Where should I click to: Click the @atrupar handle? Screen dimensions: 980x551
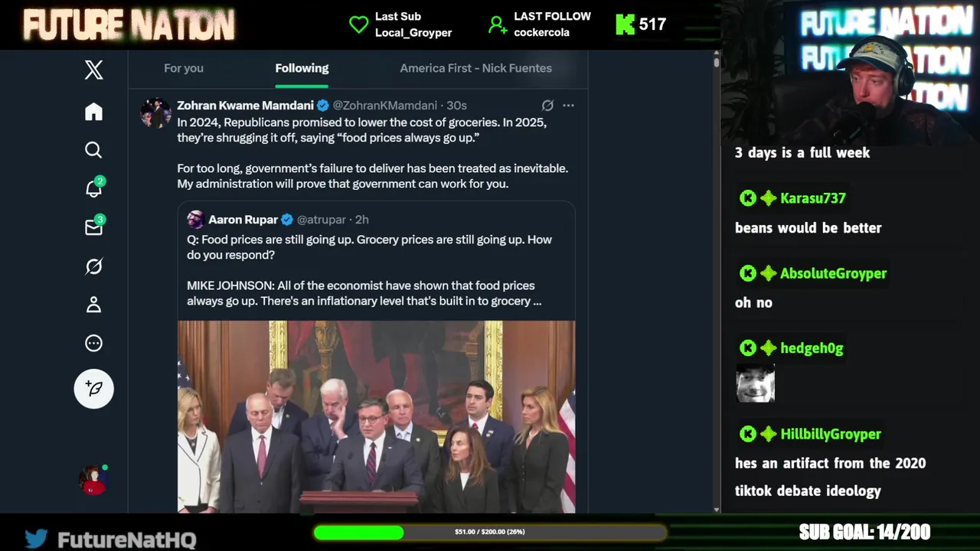(x=321, y=220)
